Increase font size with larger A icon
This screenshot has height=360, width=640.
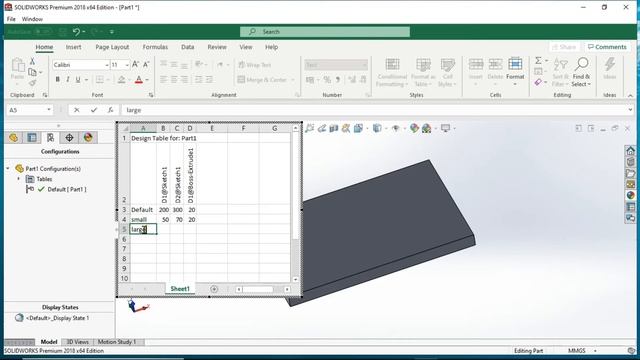coord(136,64)
